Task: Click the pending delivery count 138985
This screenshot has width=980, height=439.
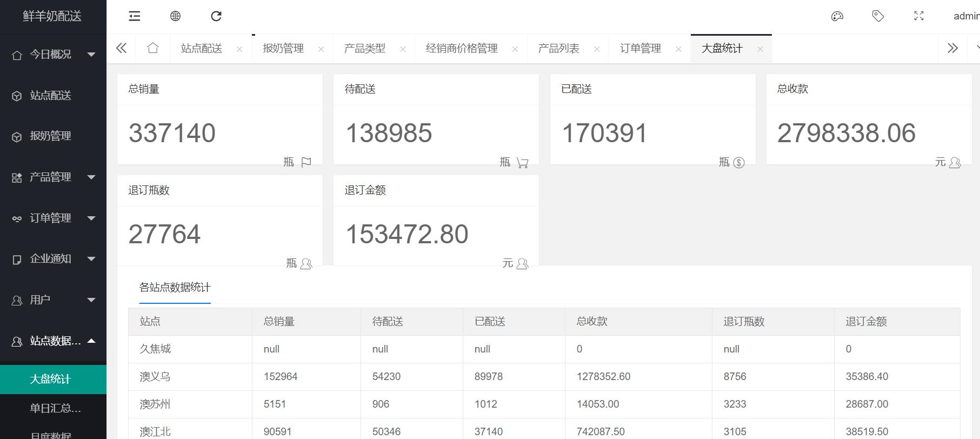Action: point(389,133)
